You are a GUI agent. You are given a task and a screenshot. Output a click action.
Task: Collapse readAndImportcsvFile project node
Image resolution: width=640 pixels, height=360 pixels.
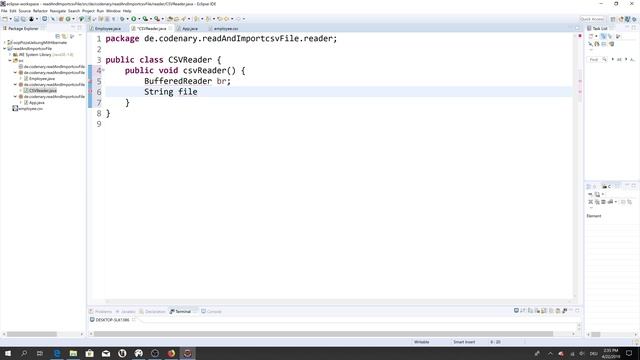tap(4, 48)
